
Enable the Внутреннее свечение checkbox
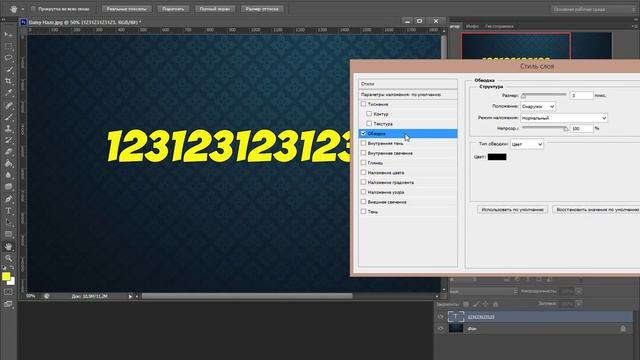[x=363, y=153]
